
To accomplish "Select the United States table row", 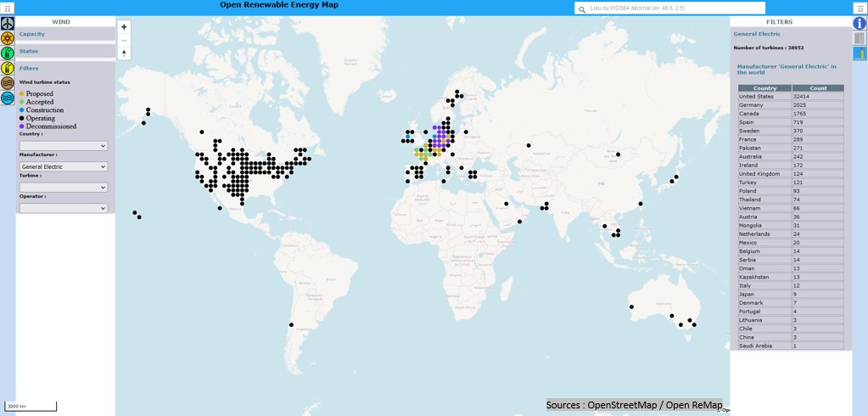I will (x=791, y=97).
